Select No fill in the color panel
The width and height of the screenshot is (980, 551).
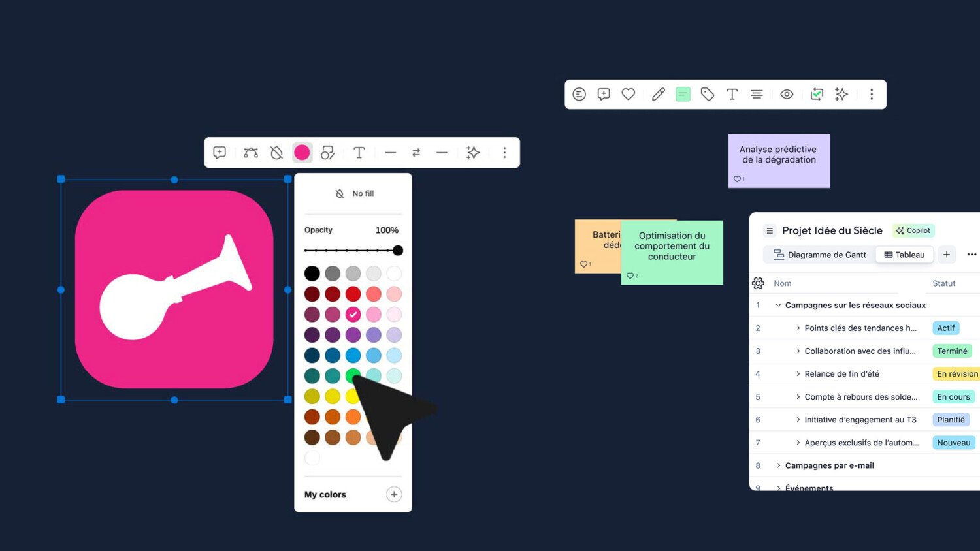click(x=355, y=194)
